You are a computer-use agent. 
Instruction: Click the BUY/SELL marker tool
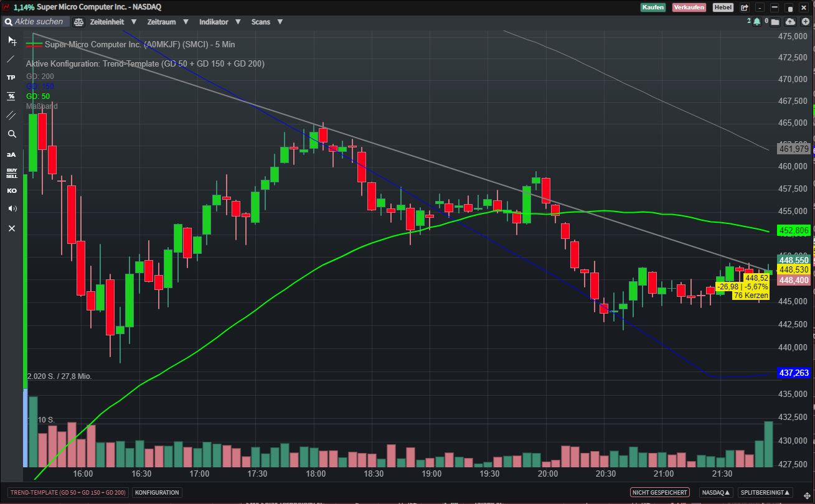11,172
